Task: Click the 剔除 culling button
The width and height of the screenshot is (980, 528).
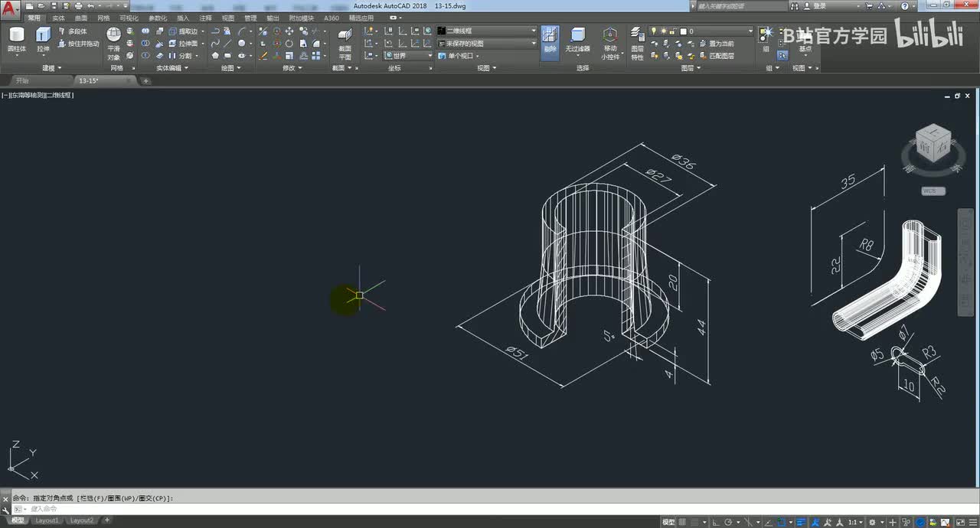Action: click(550, 43)
